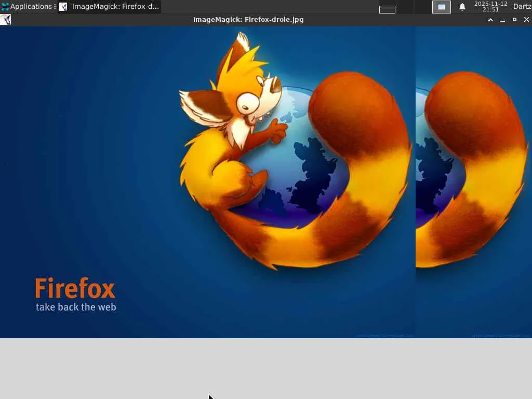
Task: Select the ImageMagick Firefox-drole taskbar button
Action: (x=109, y=6)
